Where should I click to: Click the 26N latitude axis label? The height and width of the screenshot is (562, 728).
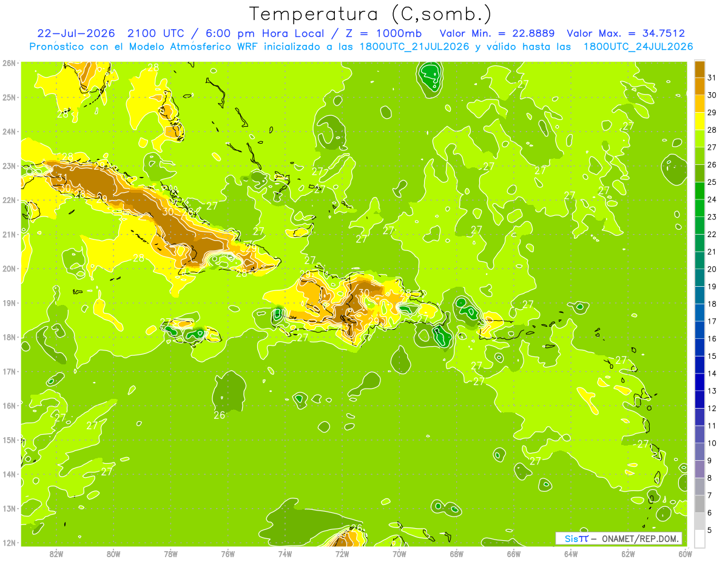click(8, 63)
